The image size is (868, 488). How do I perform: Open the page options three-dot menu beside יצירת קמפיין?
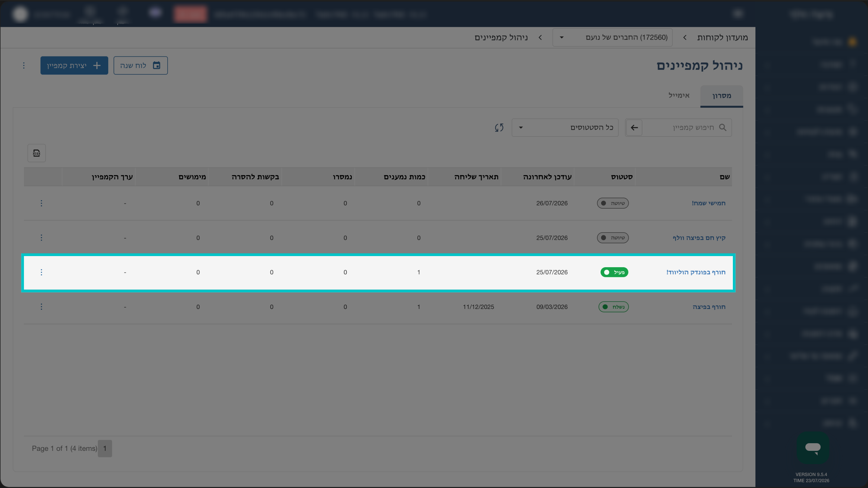(x=24, y=65)
